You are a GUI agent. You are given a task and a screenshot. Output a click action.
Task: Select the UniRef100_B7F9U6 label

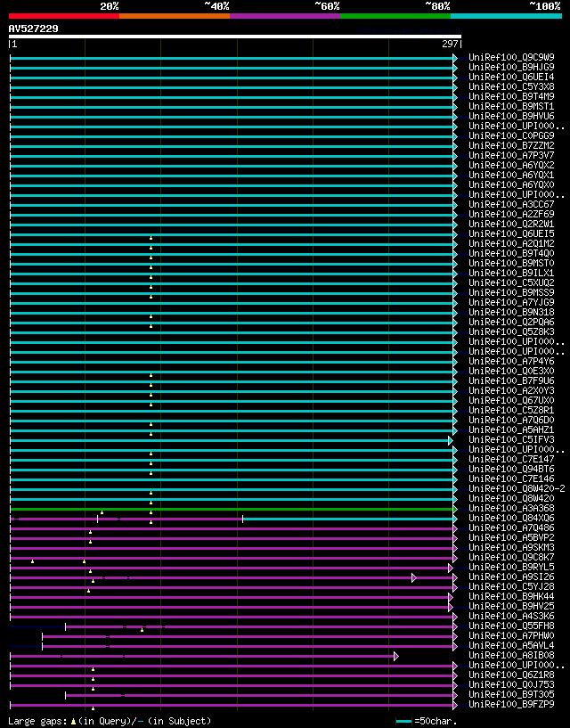click(x=511, y=380)
